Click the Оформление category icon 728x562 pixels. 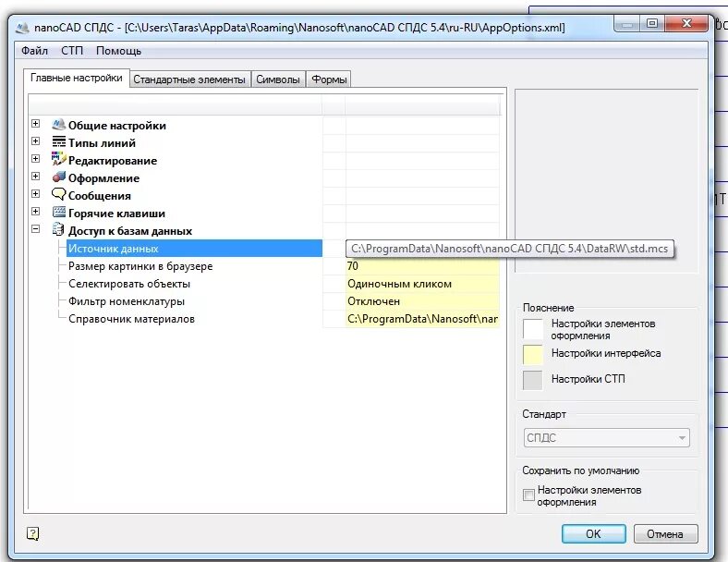[x=58, y=177]
